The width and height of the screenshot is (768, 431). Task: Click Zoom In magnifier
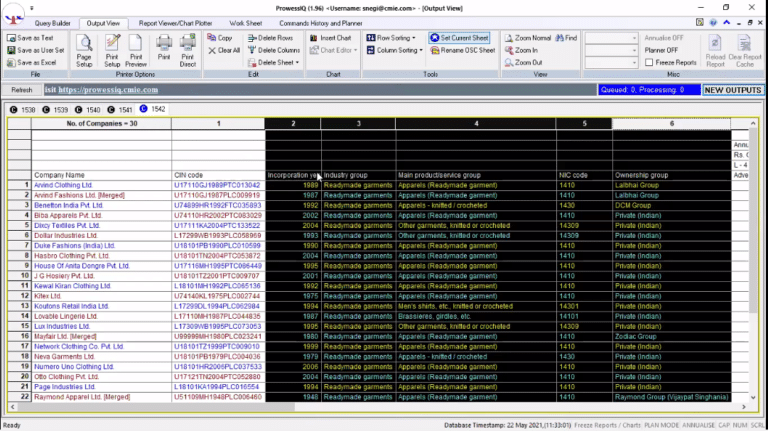(x=508, y=50)
